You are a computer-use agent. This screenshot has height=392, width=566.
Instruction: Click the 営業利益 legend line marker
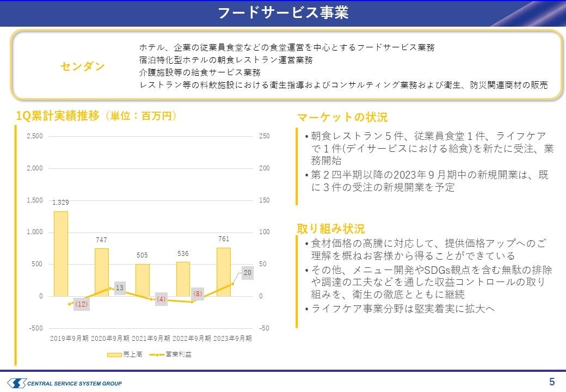point(157,355)
